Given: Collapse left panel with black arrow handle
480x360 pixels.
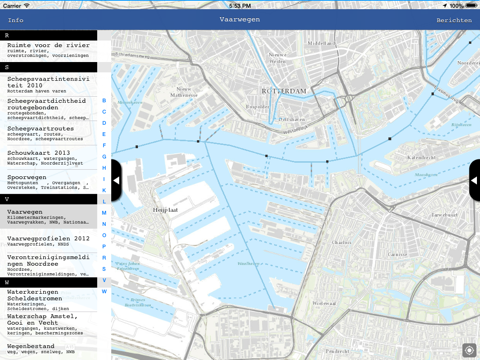Looking at the screenshot, I should click(117, 180).
